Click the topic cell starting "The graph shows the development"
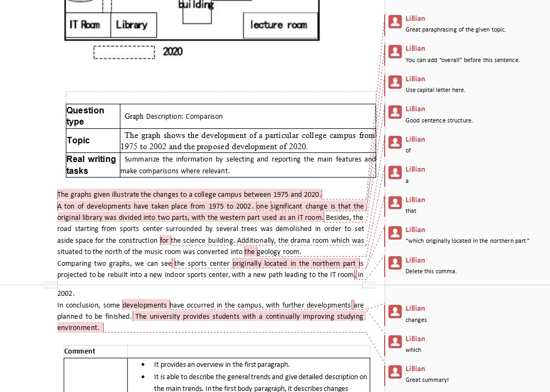Image resolution: width=550 pixels, height=392 pixels. coord(248,141)
